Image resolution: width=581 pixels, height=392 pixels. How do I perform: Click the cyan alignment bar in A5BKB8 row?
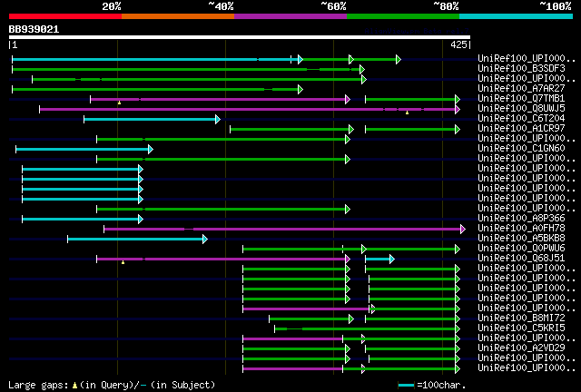(137, 240)
